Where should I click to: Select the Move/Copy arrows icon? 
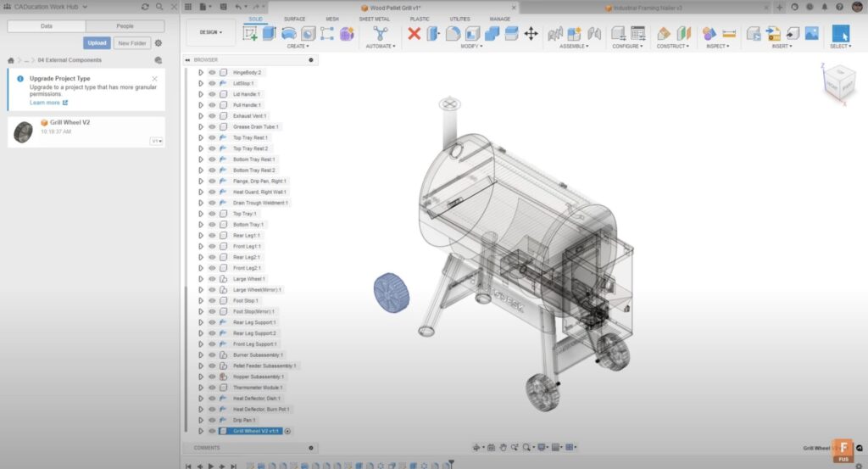[x=531, y=33]
